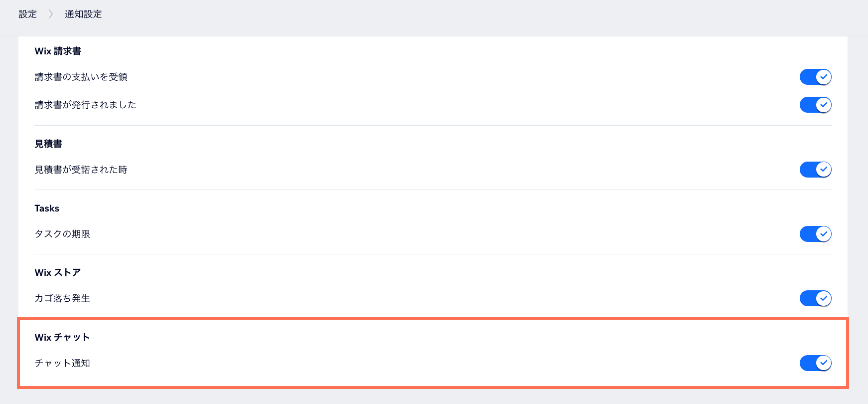868x404 pixels.
Task: Click the 請求書が発行されました label text
Action: [x=85, y=105]
